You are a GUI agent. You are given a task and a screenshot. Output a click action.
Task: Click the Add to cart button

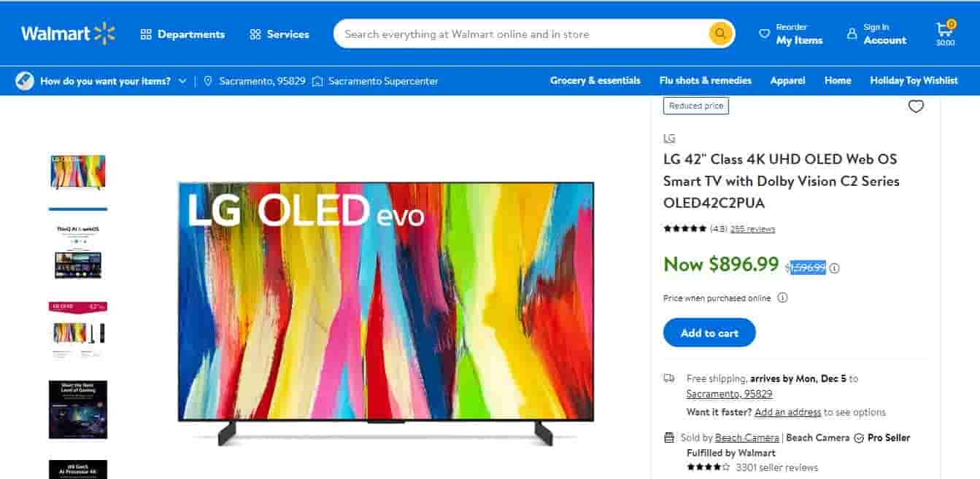(709, 332)
